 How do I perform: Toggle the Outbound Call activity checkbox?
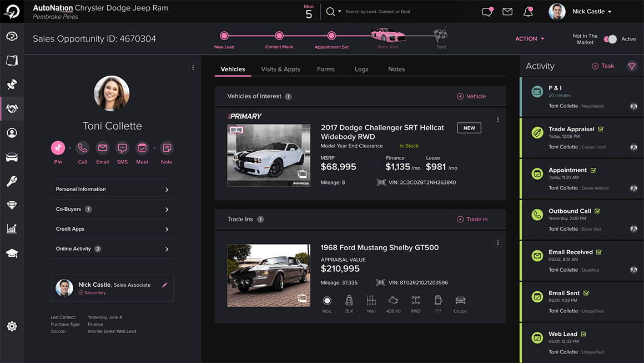point(597,211)
